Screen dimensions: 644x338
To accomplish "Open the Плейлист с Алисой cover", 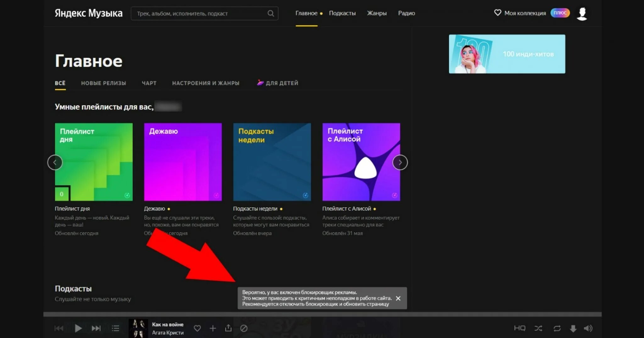I will point(361,162).
